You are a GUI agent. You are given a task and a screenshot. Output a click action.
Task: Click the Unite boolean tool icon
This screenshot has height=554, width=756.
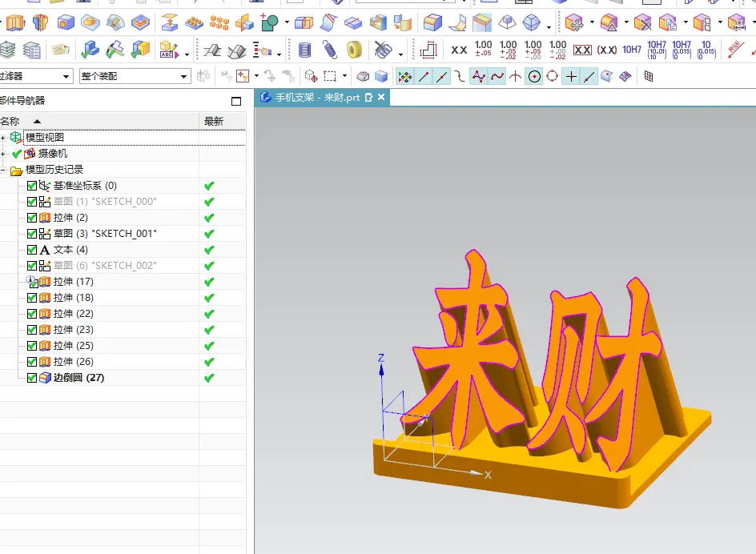click(269, 22)
